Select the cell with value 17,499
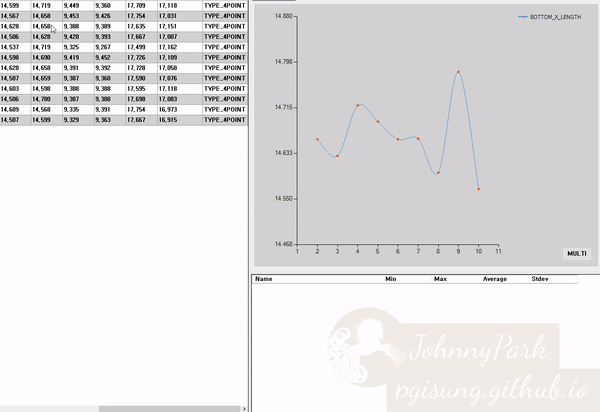The width and height of the screenshot is (600, 412). (142, 47)
